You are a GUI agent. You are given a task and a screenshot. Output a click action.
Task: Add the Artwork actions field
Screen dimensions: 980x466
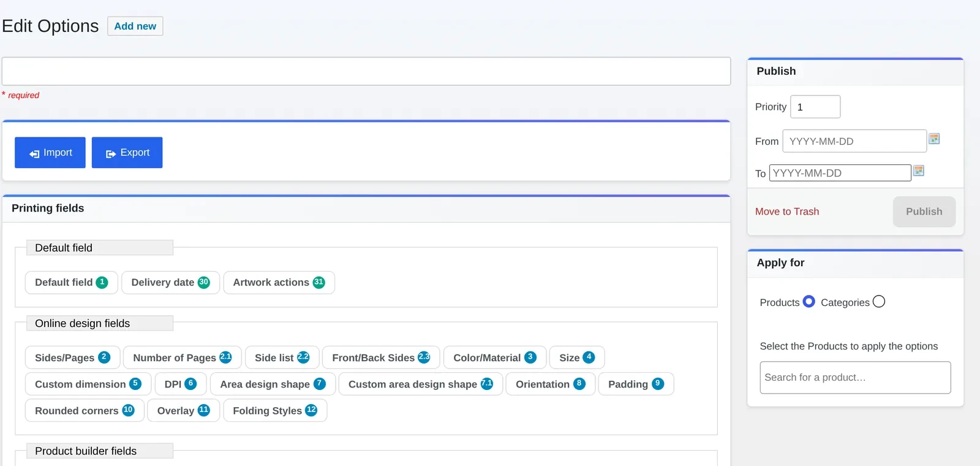(279, 283)
